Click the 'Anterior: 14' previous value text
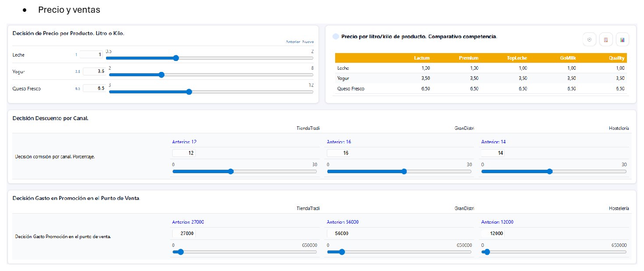Screen dimensions: 644x271 [x=493, y=142]
